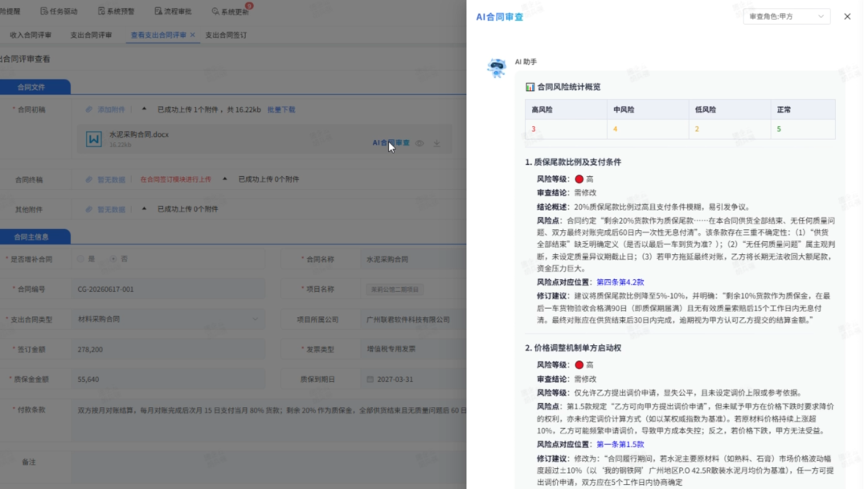The image size is (868, 489).
Task: Collapse the 合同初稿 attachment list arrow
Action: [x=144, y=109]
